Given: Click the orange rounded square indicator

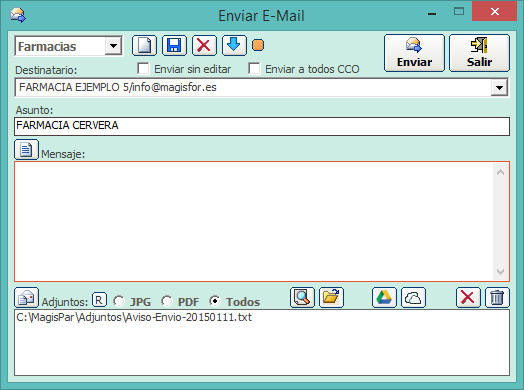Looking at the screenshot, I should point(258,45).
